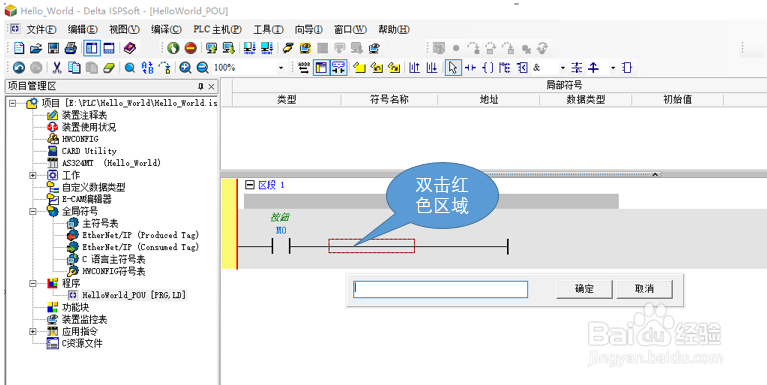Click the Upload from PLC icon

(211, 48)
